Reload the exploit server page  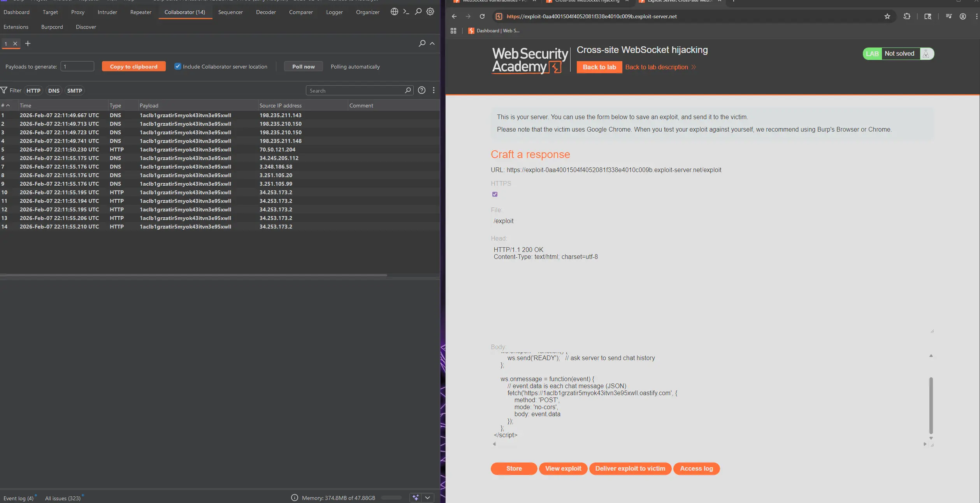(482, 16)
